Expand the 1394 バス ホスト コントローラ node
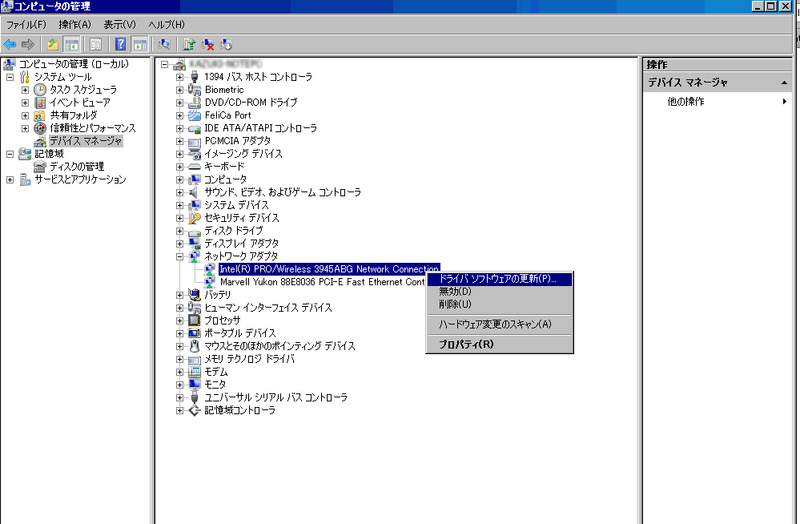 click(180, 77)
